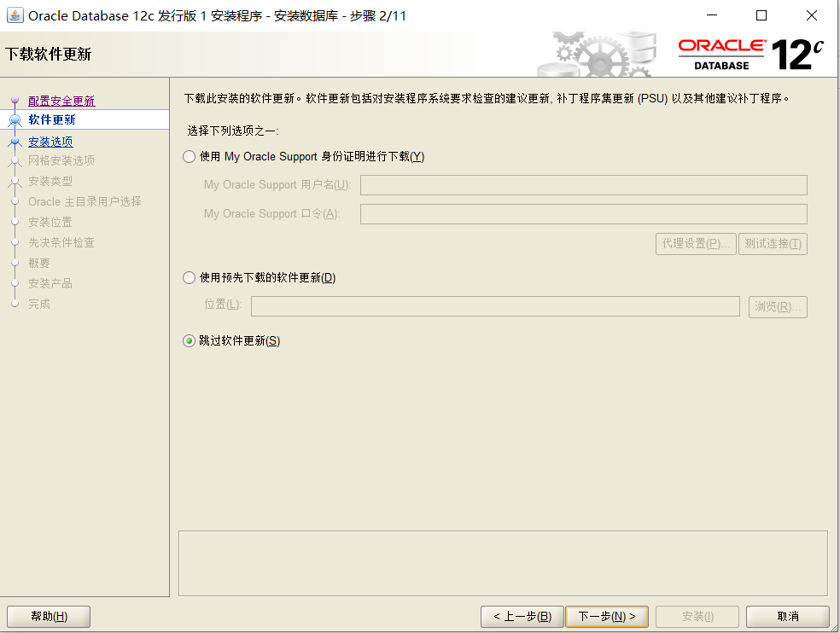Select My Oracle Support credentials download option

(189, 157)
